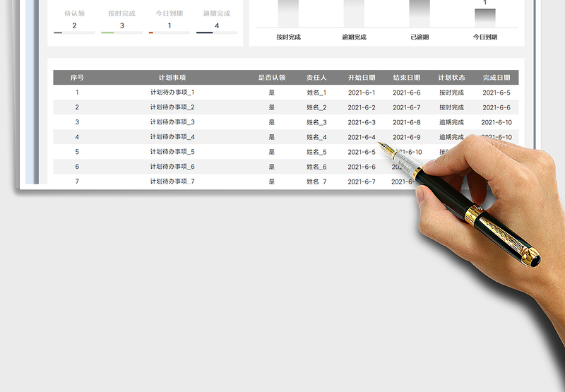565x392 pixels.
Task: Click the 逾期完成 status cell in row 3
Action: click(x=451, y=122)
